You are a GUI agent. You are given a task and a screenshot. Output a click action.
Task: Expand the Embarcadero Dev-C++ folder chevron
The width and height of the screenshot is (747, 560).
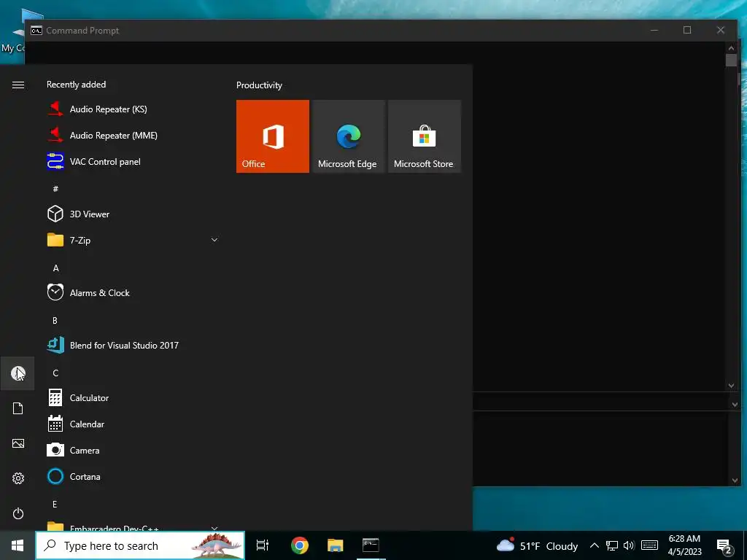pos(214,528)
